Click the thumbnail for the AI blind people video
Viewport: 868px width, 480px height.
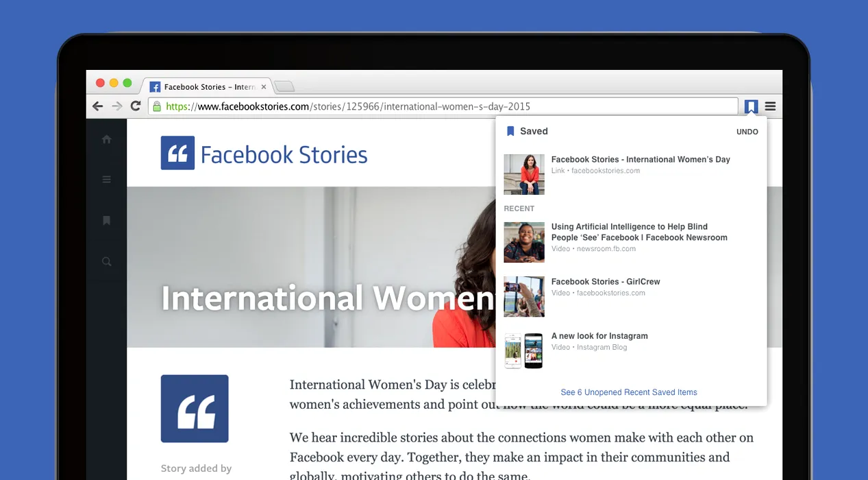(524, 242)
